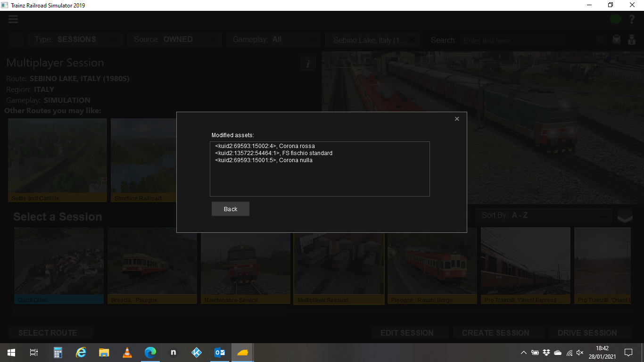Launch Internet Explorer from taskbar
644x362 pixels.
81,352
